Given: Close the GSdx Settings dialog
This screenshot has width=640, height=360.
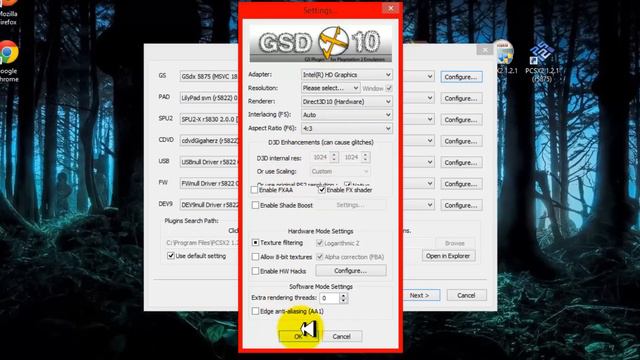Looking at the screenshot, I should 391,8.
